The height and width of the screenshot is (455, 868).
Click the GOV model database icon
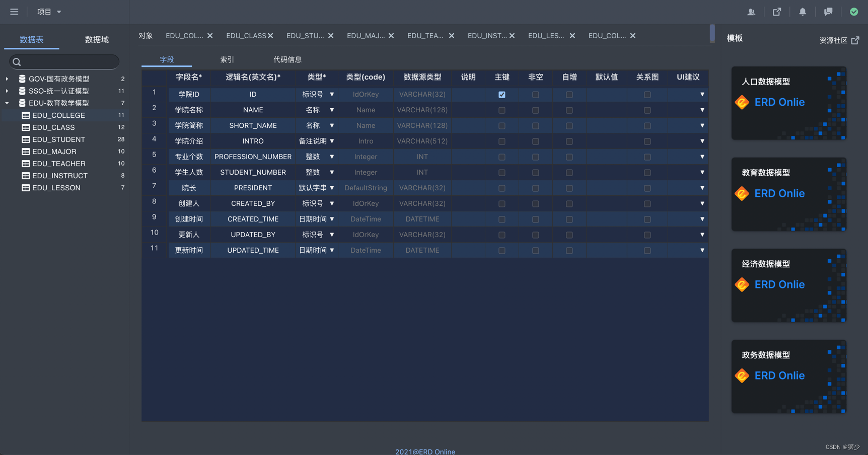[x=22, y=79]
